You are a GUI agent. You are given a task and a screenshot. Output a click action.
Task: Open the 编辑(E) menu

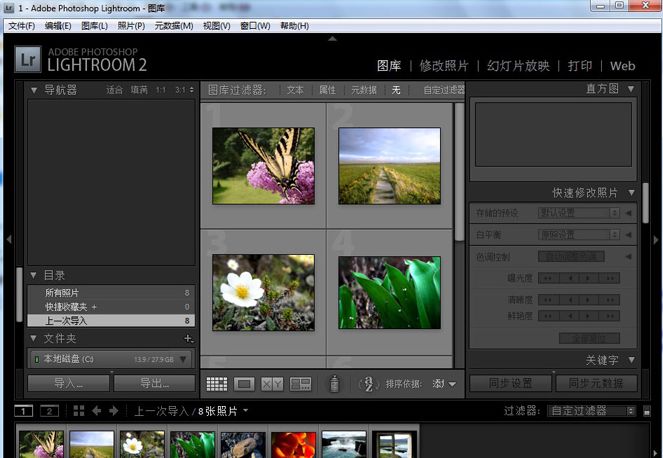coord(58,26)
